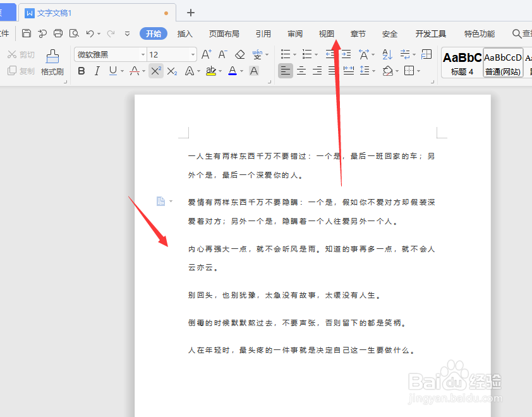
Task: Open the bullet list style dropdown
Action: click(294, 55)
